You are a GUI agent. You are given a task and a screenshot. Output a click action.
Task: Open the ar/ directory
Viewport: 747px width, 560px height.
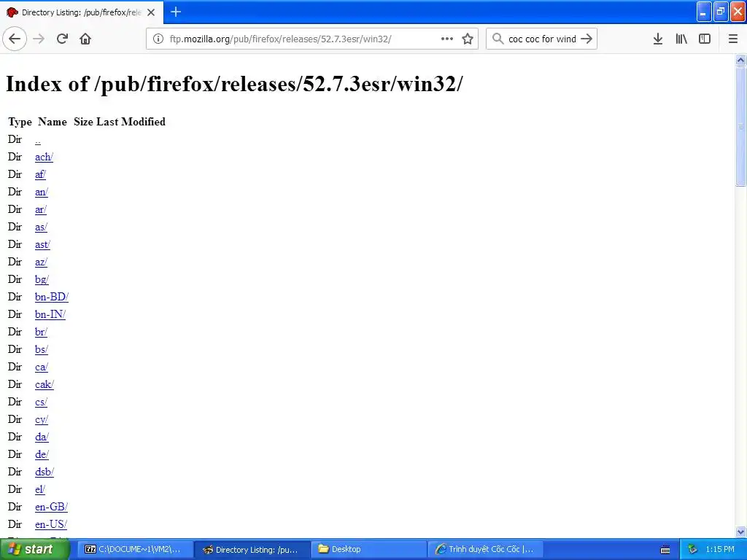click(41, 210)
